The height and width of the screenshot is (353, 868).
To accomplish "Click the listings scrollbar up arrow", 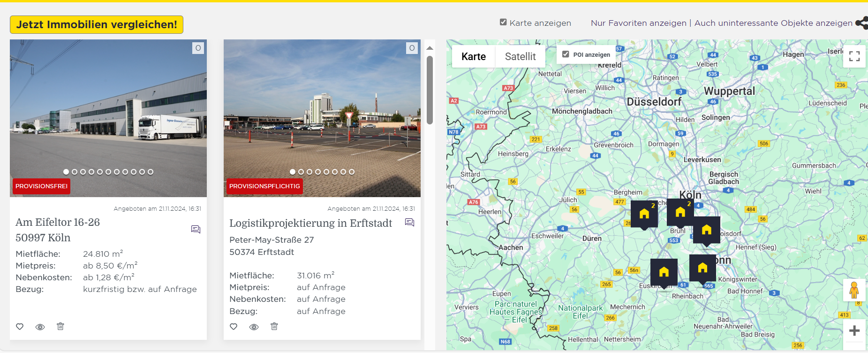I will [430, 48].
